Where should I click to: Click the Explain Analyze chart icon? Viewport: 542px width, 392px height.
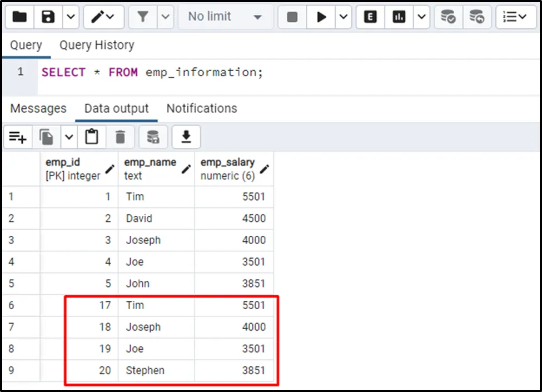(399, 17)
